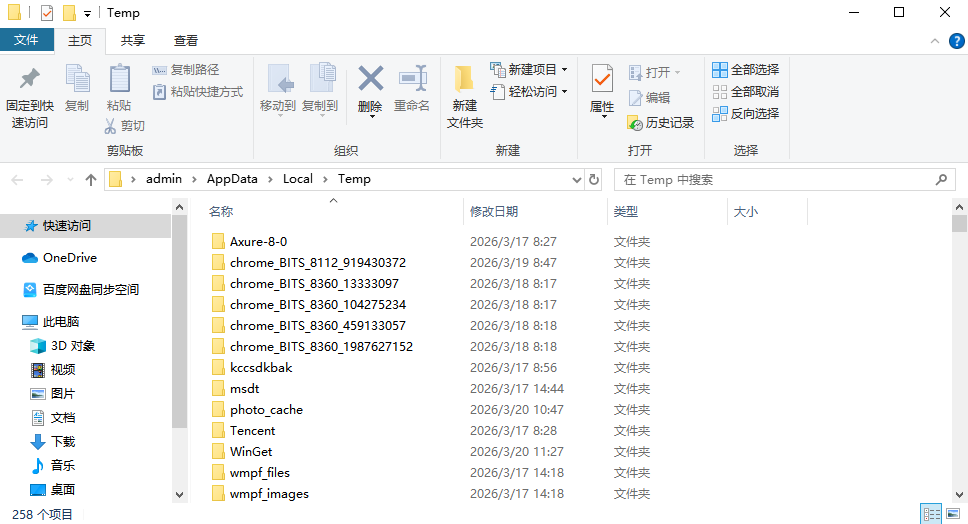Click the search box 在 Temp 中搜索

click(775, 180)
